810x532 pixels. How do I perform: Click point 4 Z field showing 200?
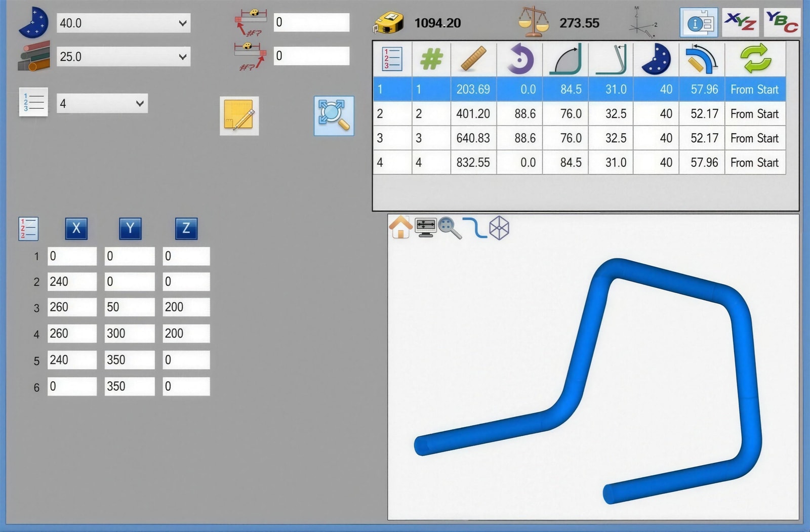coord(186,334)
